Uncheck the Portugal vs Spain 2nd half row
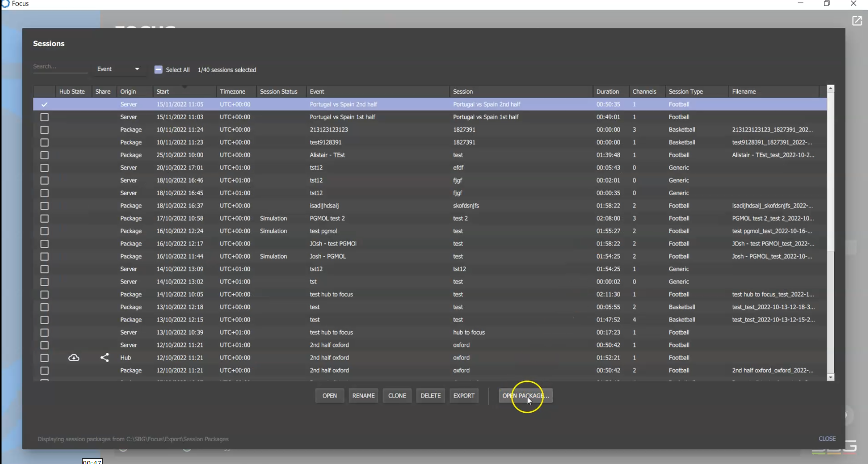This screenshot has width=868, height=464. pyautogui.click(x=44, y=104)
